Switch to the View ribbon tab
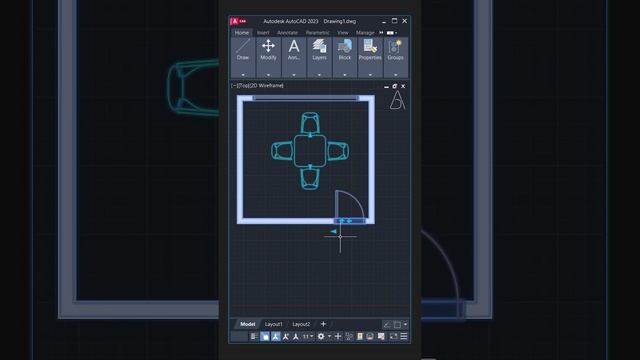This screenshot has width=640, height=360. coord(342,33)
